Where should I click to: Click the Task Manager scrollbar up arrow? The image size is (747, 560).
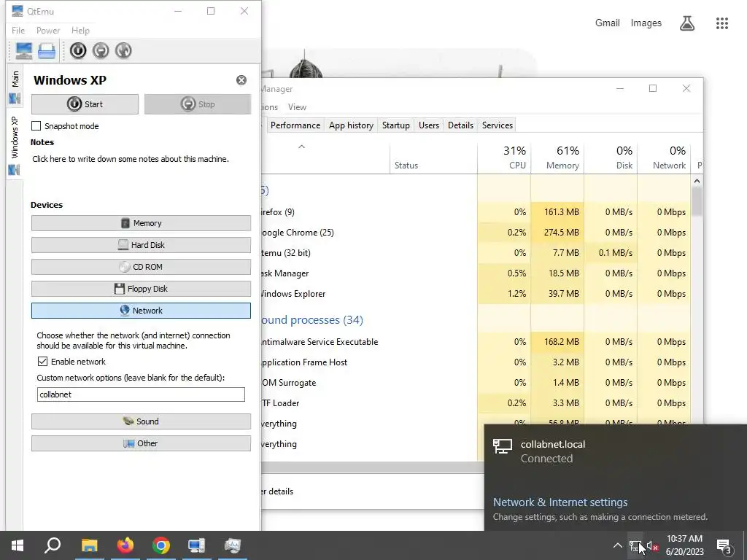(x=697, y=181)
